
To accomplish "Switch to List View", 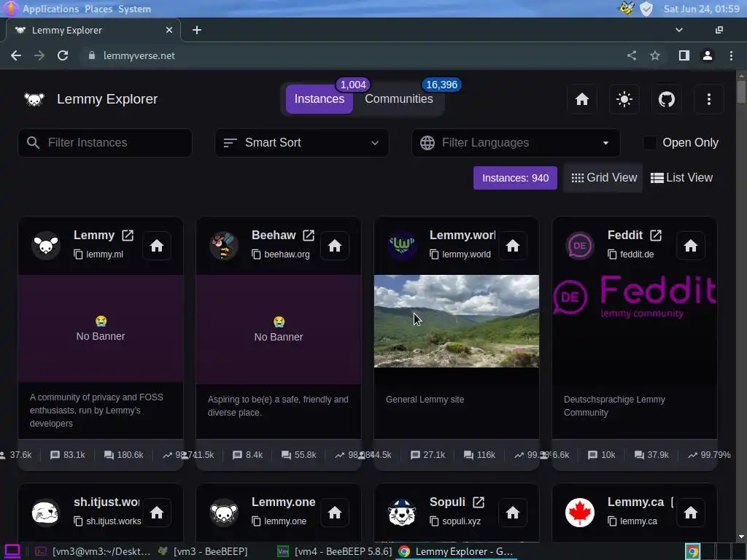I will tap(681, 178).
